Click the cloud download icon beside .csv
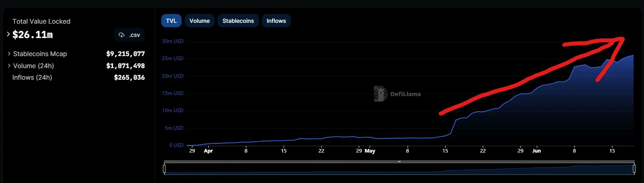Image resolution: width=644 pixels, height=183 pixels. 122,35
